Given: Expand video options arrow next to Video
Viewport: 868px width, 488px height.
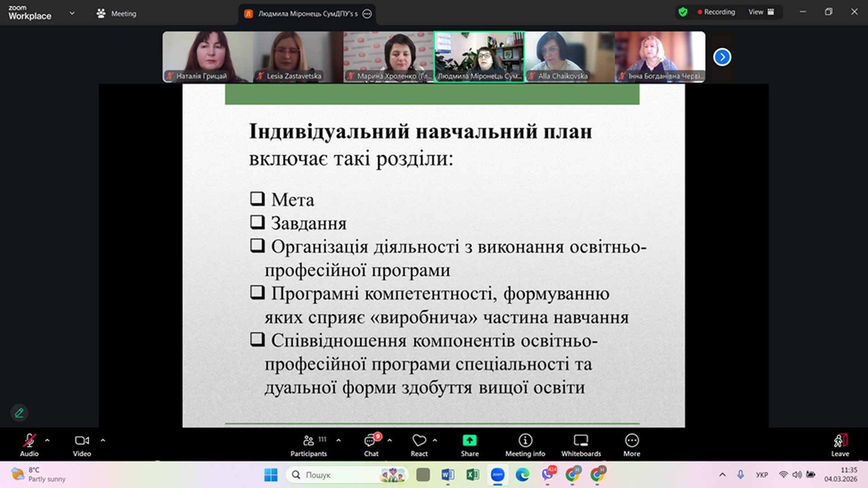Looking at the screenshot, I should 103,440.
